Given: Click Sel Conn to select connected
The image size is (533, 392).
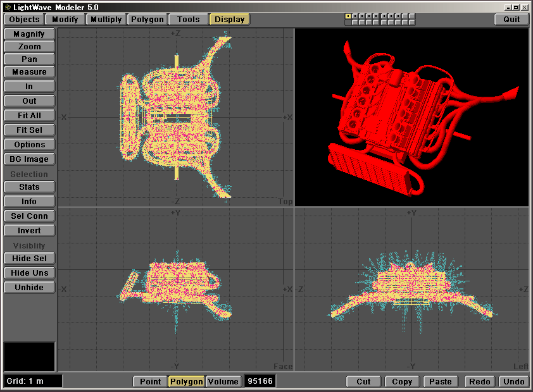Looking at the screenshot, I should tap(29, 216).
